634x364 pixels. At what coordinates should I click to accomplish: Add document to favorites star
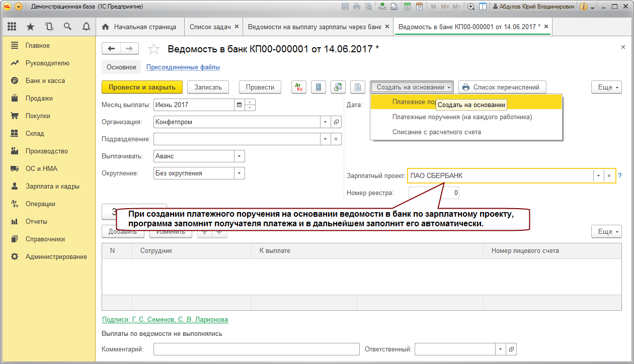153,49
